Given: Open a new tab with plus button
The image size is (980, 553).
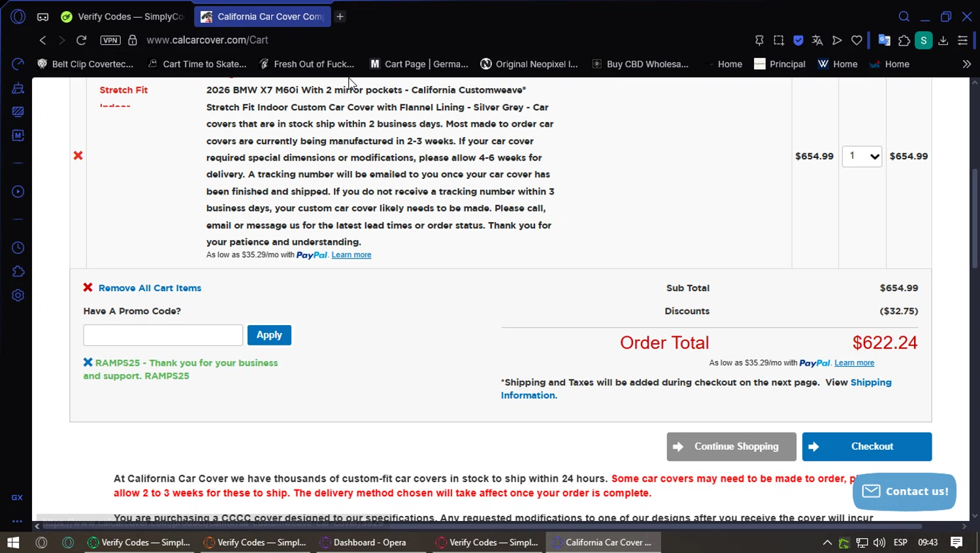Looking at the screenshot, I should click(340, 17).
